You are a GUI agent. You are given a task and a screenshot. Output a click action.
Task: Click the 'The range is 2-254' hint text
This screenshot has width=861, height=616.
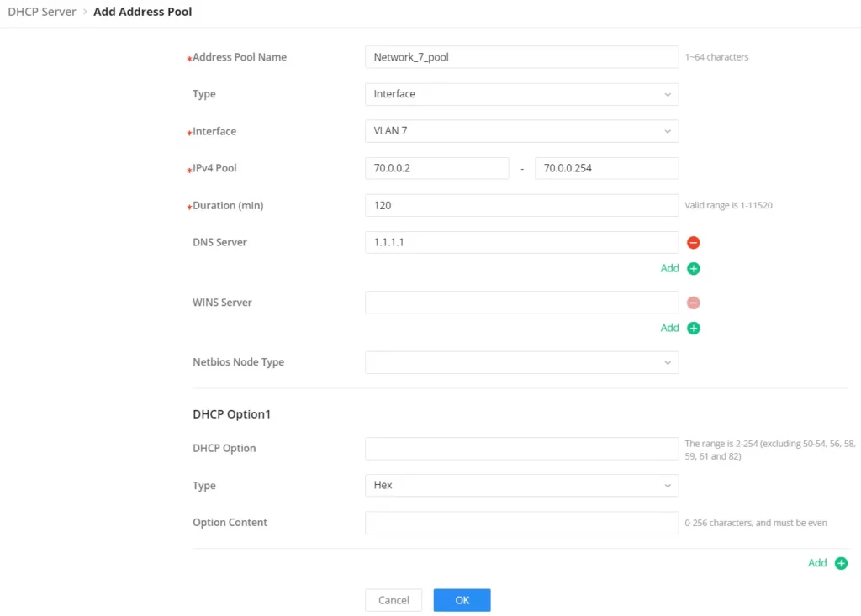[770, 450]
